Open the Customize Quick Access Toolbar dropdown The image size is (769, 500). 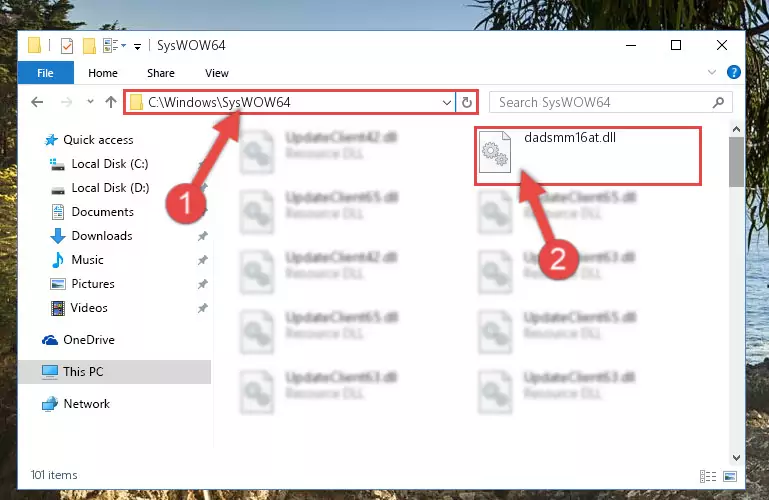click(137, 47)
